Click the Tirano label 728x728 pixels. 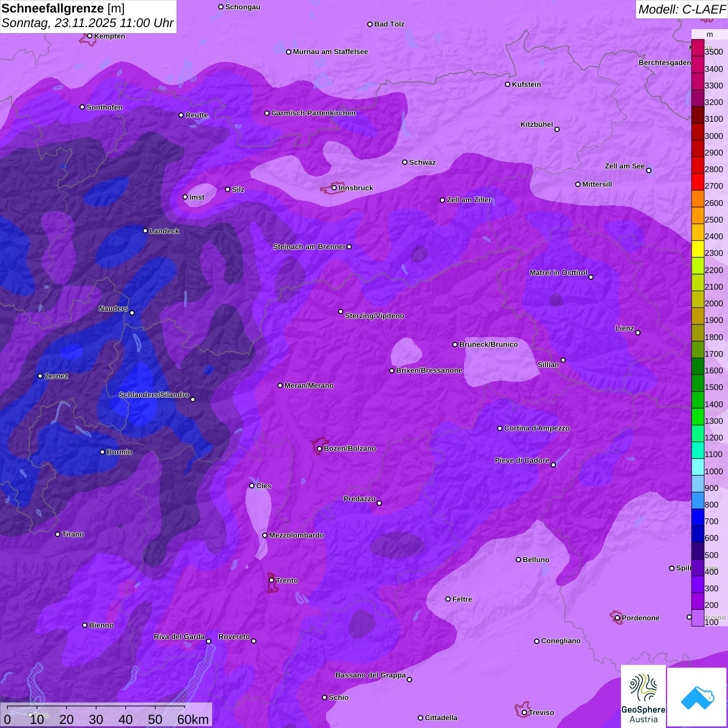(73, 534)
